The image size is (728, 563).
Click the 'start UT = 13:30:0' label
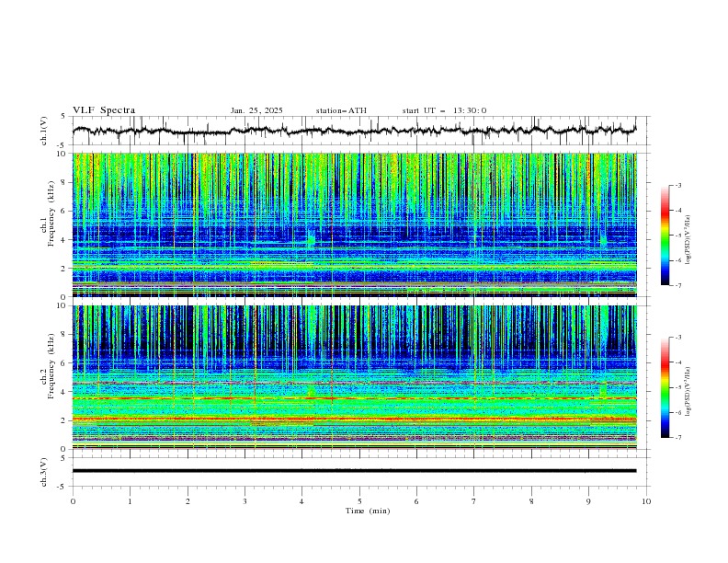pos(444,110)
